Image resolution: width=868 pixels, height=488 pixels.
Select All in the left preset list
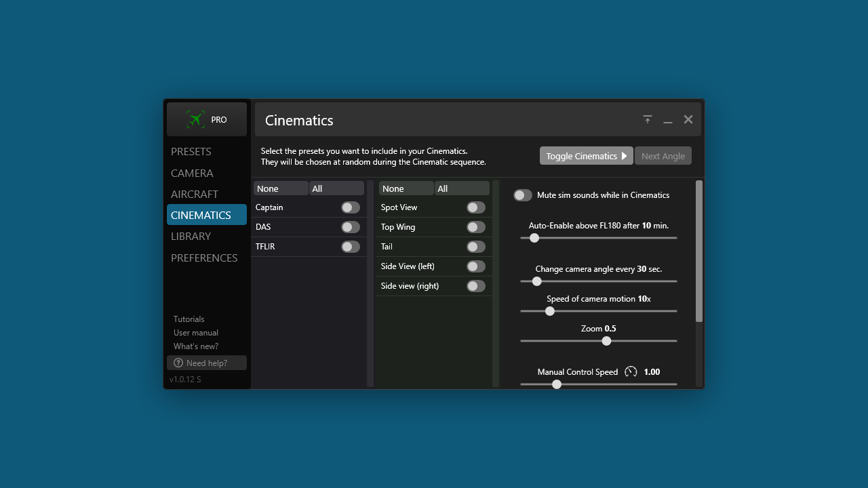pos(336,188)
